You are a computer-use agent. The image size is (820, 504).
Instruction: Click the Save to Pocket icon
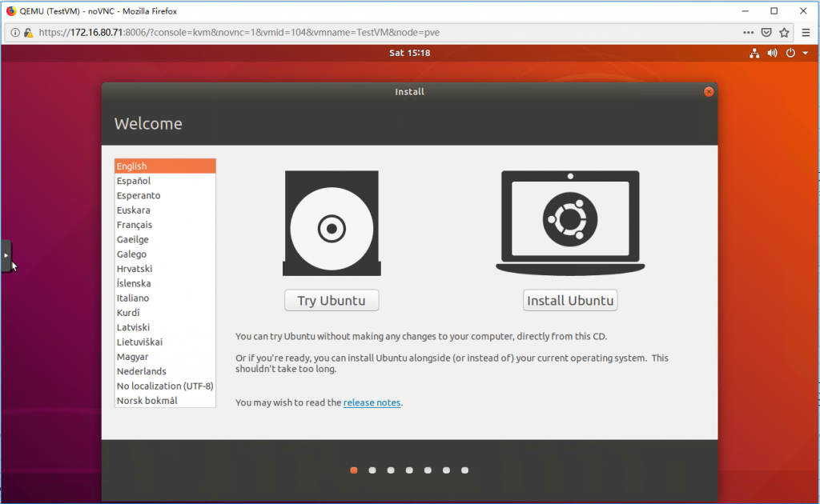point(766,32)
